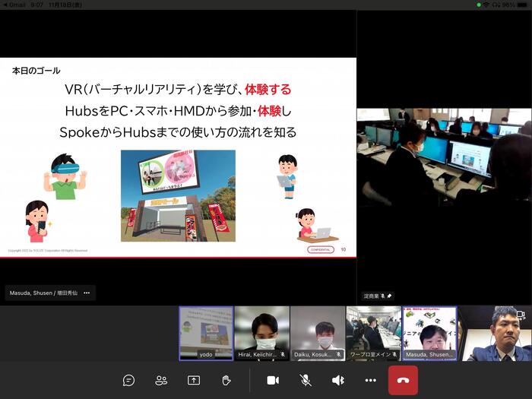Select the yodo participant thumbnail
Image resolution: width=532 pixels, height=399 pixels.
click(x=206, y=334)
